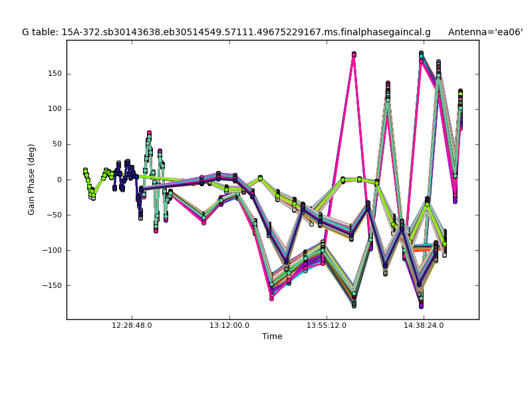The height and width of the screenshot is (399, 532).
Task: Click the G table plot title text
Action: click(226, 32)
